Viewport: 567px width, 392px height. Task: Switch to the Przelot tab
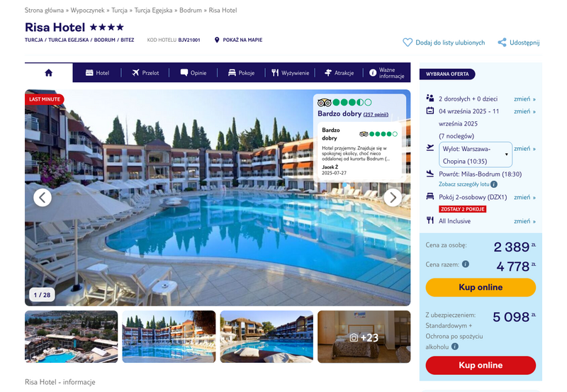coord(145,73)
